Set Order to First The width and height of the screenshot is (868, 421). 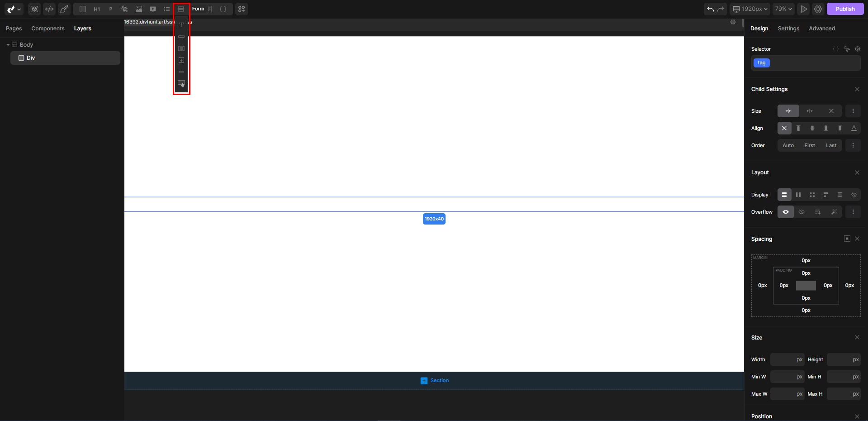pyautogui.click(x=810, y=145)
